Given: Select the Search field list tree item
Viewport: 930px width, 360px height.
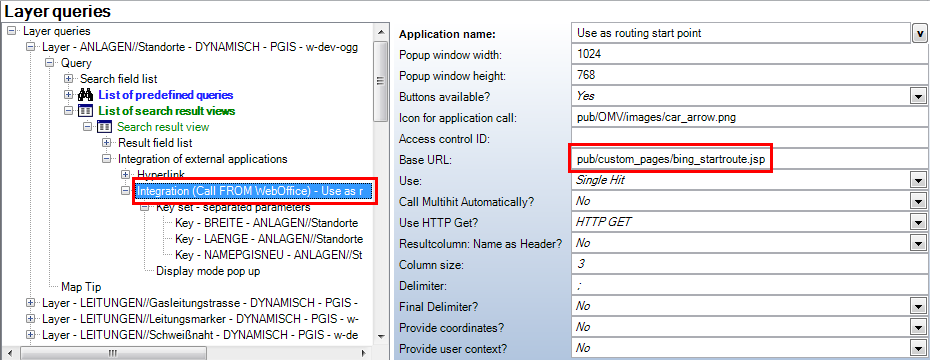Looking at the screenshot, I should pyautogui.click(x=119, y=78).
